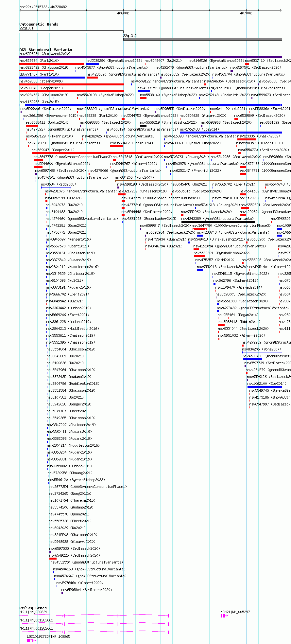
Task: Click the red bar under nsv6549225
Action: click(x=53, y=559)
